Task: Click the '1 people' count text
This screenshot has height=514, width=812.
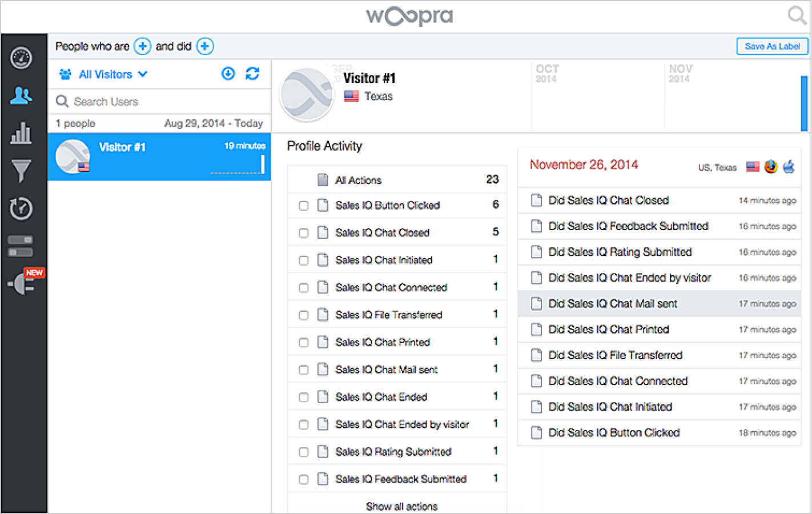Action: tap(75, 123)
